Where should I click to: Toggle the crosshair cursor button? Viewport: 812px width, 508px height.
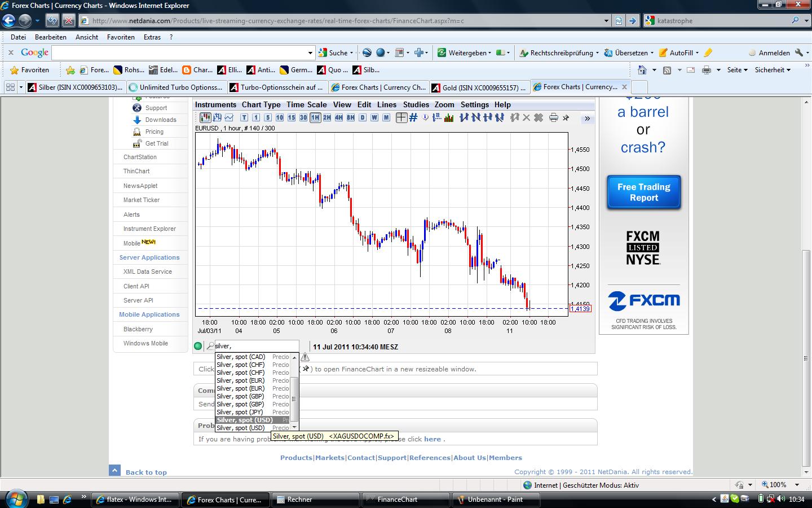(x=401, y=117)
